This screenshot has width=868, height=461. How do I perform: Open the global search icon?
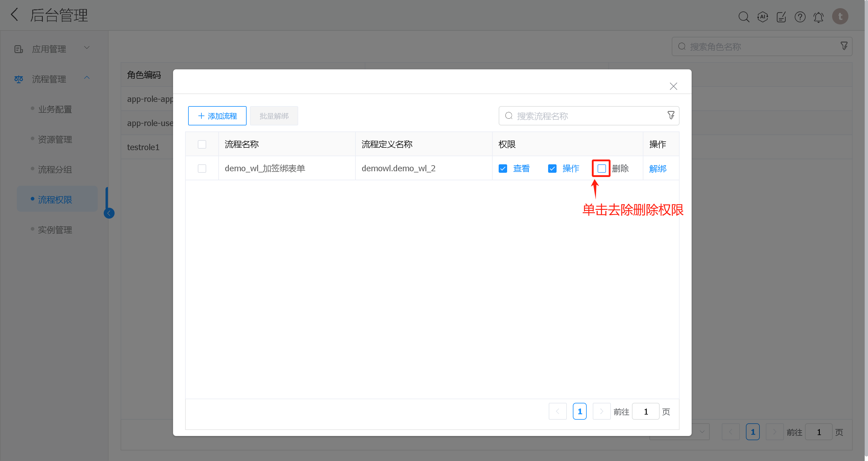[x=744, y=17]
